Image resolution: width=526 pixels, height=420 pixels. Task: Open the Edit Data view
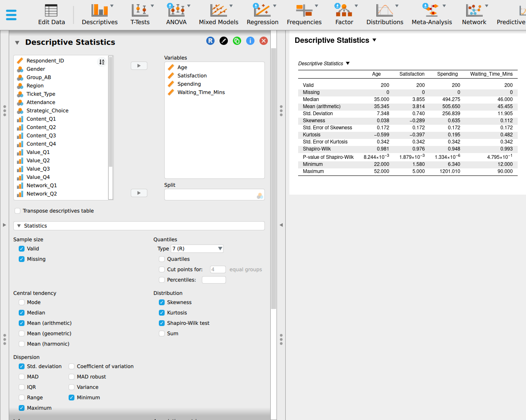[x=52, y=15]
